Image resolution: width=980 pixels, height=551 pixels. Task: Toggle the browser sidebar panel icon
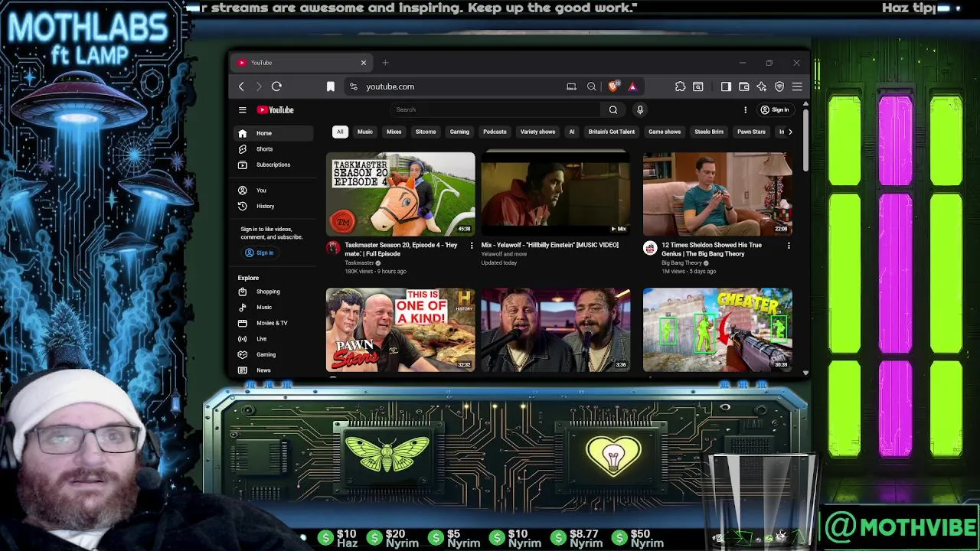tap(726, 86)
